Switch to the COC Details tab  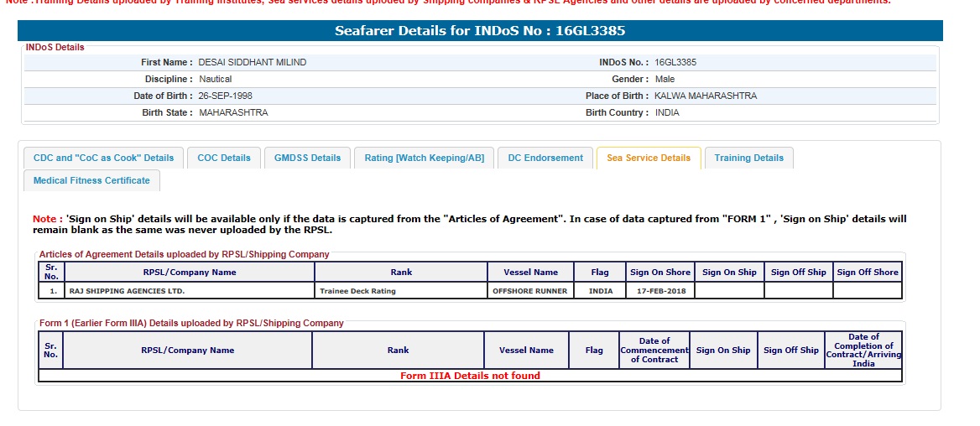(x=224, y=158)
